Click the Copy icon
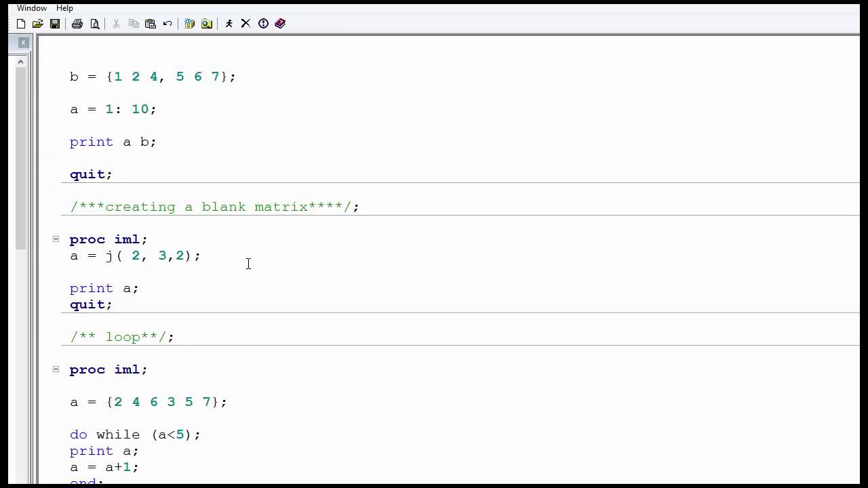This screenshot has width=868, height=488. click(x=134, y=24)
